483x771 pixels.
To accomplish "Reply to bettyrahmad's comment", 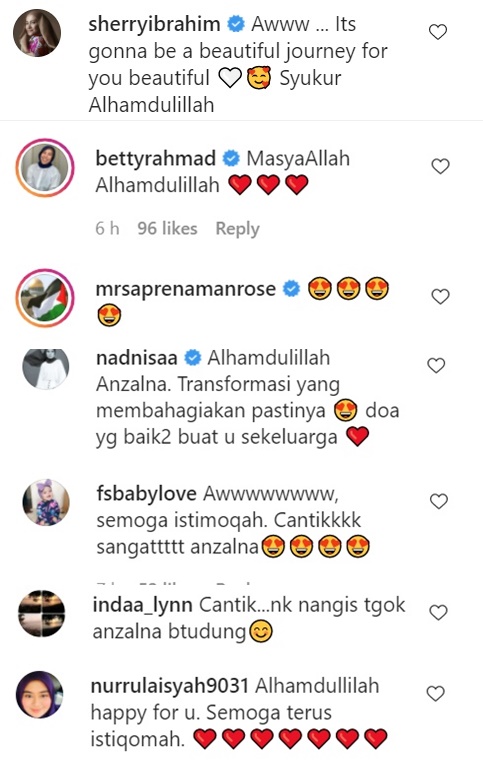I will (x=238, y=229).
